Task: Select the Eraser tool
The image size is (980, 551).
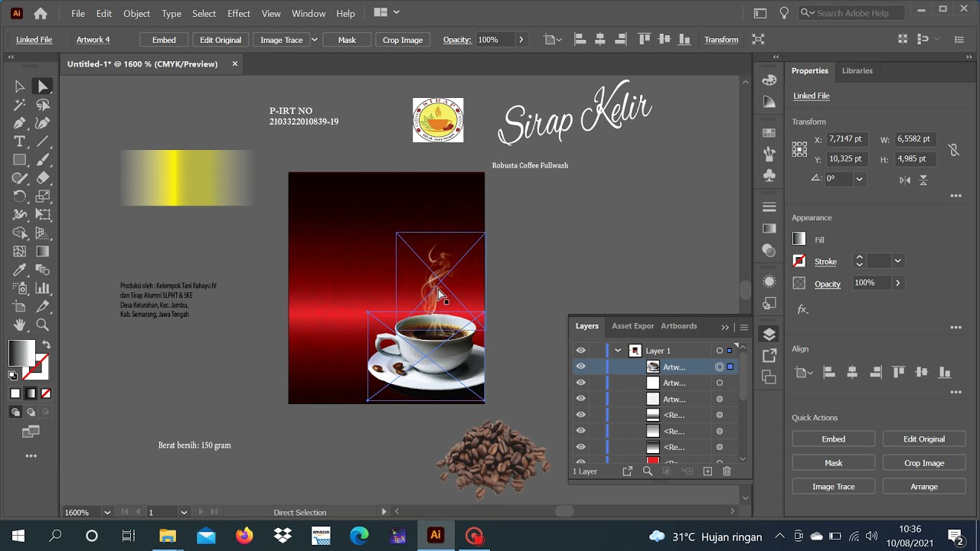Action: click(43, 178)
